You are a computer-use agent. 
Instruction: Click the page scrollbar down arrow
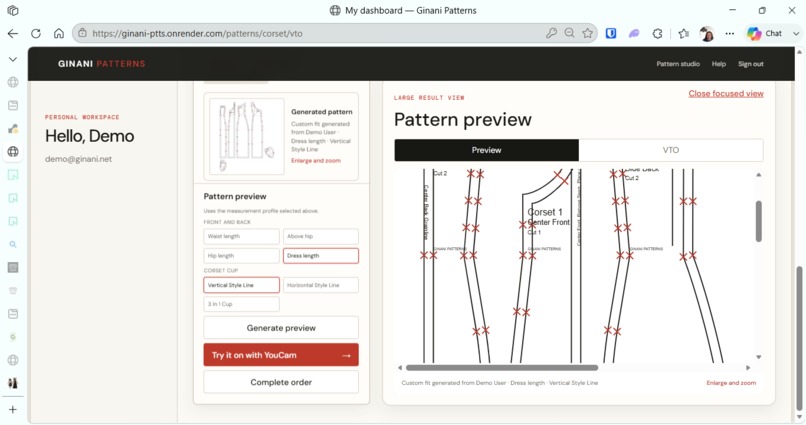point(799,417)
